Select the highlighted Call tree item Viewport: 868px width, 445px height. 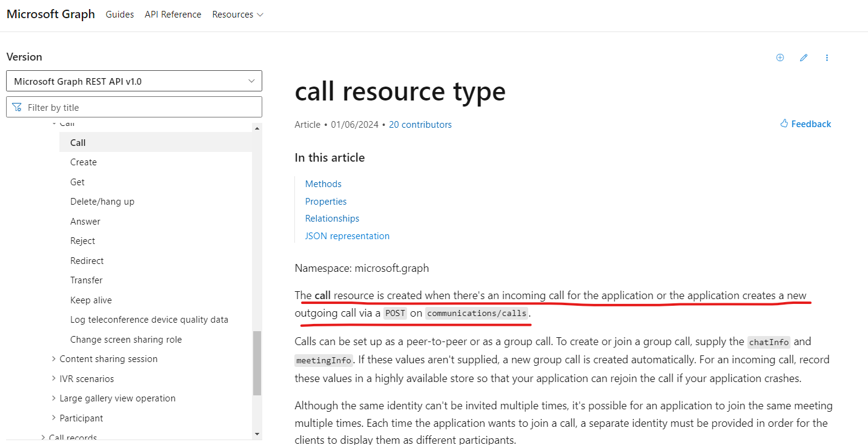156,143
